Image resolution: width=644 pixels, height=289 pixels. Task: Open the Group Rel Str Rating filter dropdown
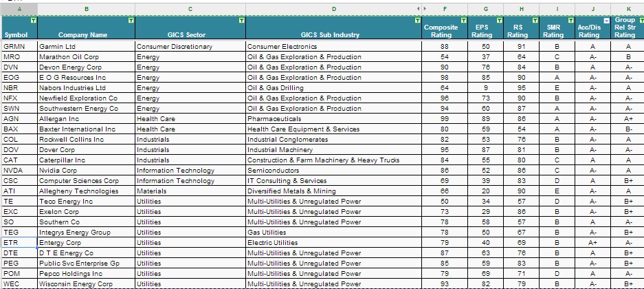click(641, 21)
